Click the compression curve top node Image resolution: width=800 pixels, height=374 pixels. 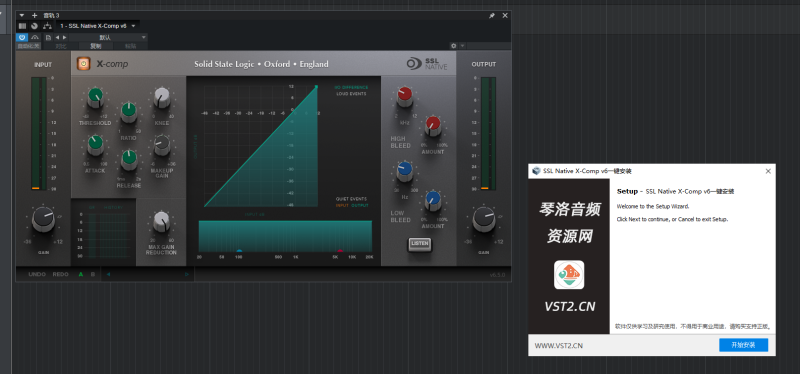tap(316, 87)
